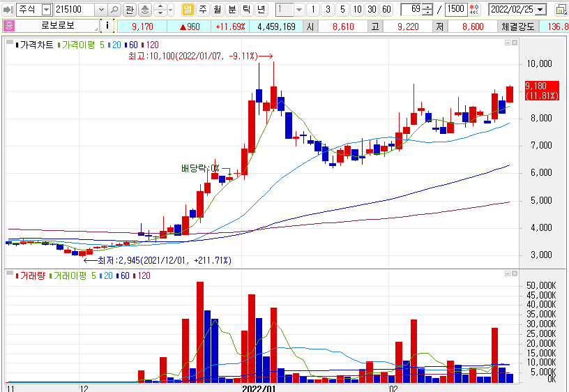Screen dimensions: 569x392
Task: Click the current price 9,170 cell
Action: coord(142,27)
